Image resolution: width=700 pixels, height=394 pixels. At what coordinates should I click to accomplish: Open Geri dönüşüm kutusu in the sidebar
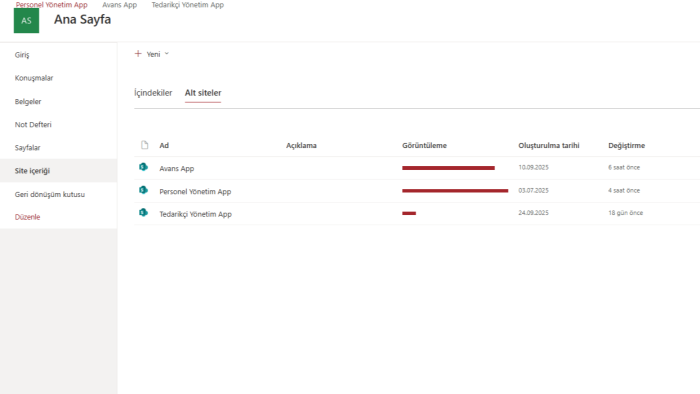[50, 194]
